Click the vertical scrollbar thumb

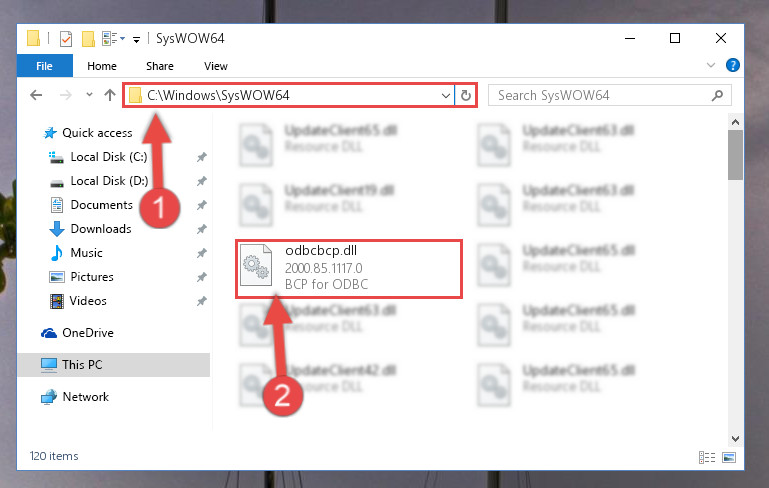(x=735, y=154)
